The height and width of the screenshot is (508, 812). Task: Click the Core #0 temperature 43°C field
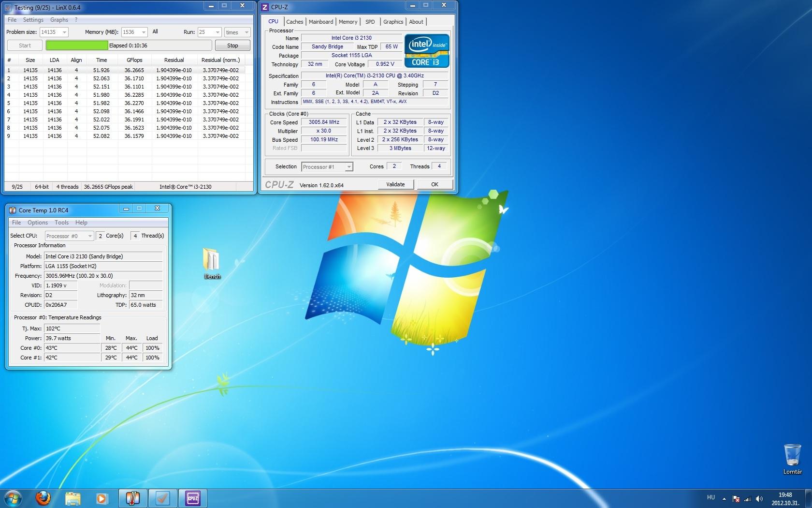pyautogui.click(x=72, y=348)
